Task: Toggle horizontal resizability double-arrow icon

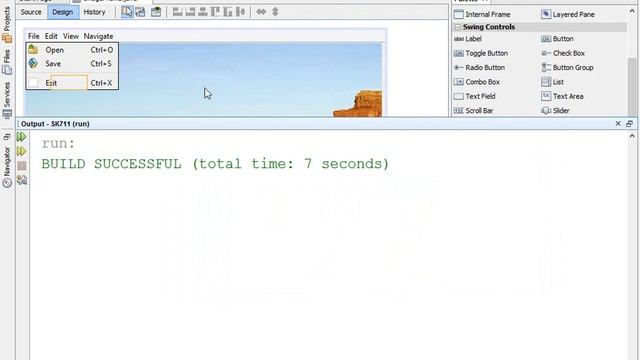Action: click(261, 12)
